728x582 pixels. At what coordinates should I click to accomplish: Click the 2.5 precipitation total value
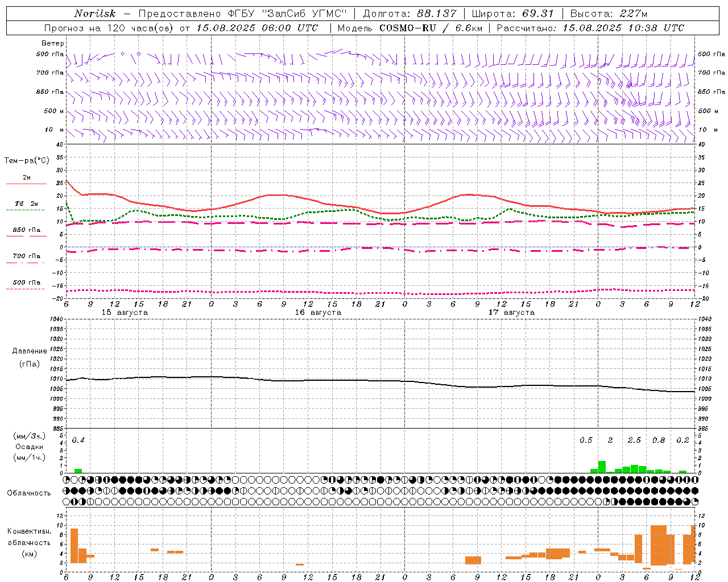click(x=634, y=440)
